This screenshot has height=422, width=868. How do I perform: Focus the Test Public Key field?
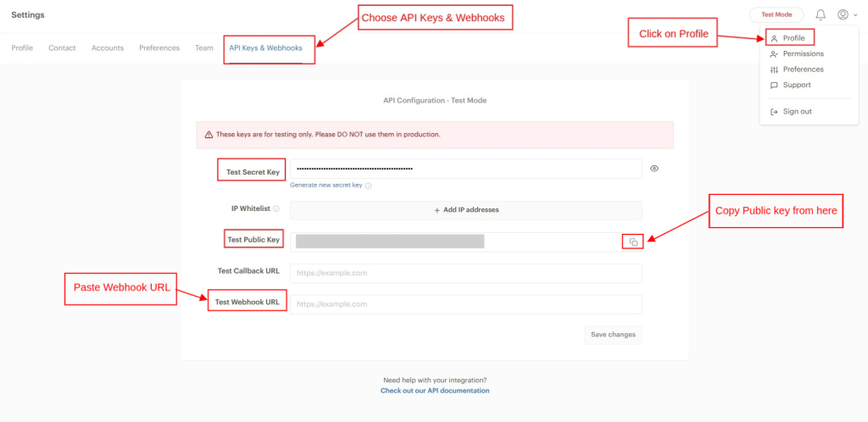pos(466,242)
